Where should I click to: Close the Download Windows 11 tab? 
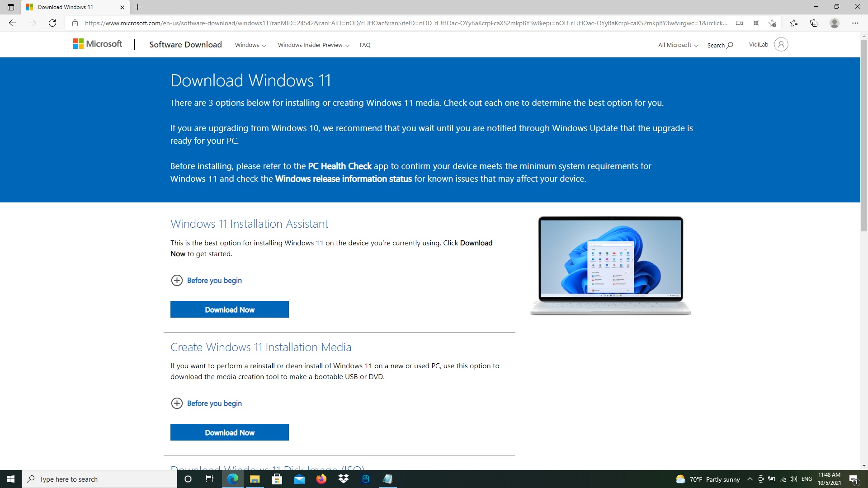pos(122,7)
